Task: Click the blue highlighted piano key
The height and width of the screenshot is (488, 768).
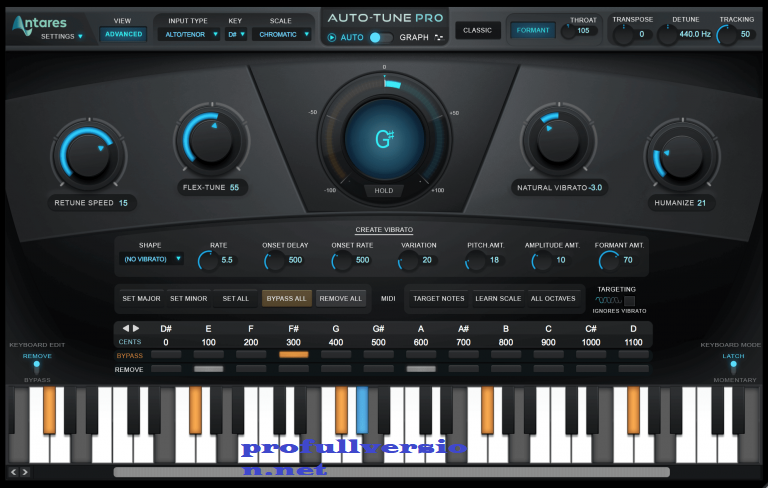Action: [362, 410]
